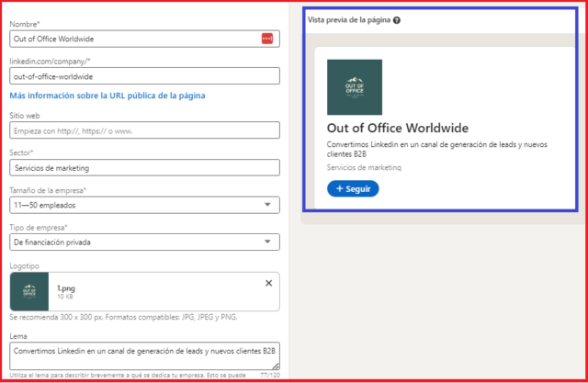Open Más información sobre la URL pública link
Screen dimensions: 588x383
pos(107,96)
